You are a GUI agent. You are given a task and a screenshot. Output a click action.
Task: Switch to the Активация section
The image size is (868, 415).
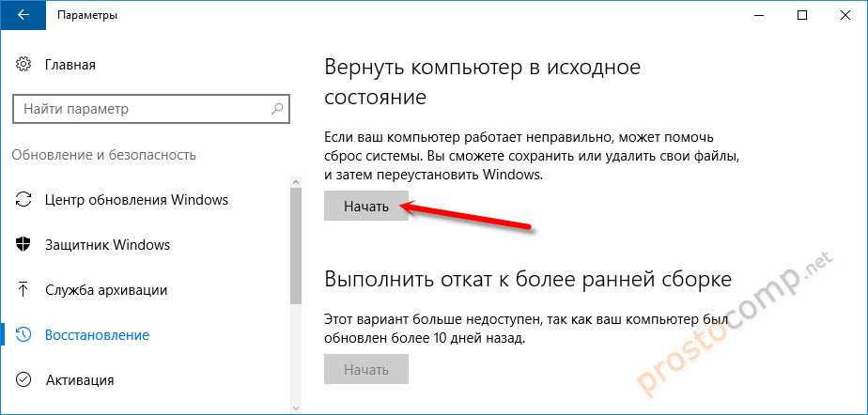80,380
